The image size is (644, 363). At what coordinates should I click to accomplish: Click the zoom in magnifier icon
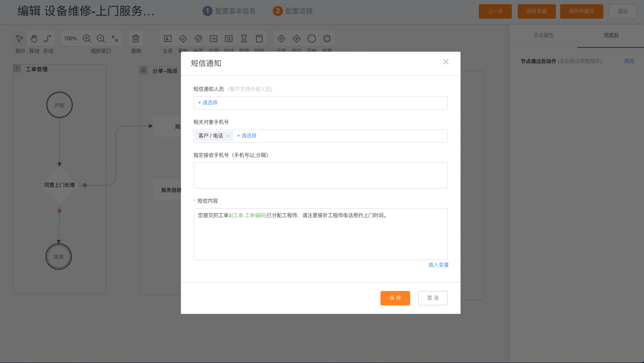87,39
